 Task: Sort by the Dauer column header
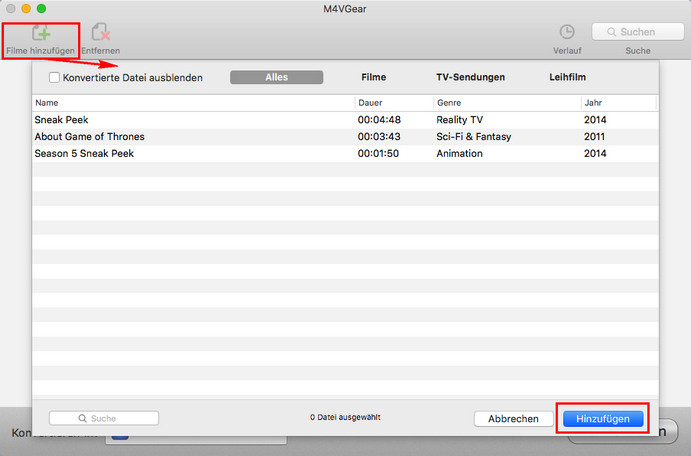point(394,103)
